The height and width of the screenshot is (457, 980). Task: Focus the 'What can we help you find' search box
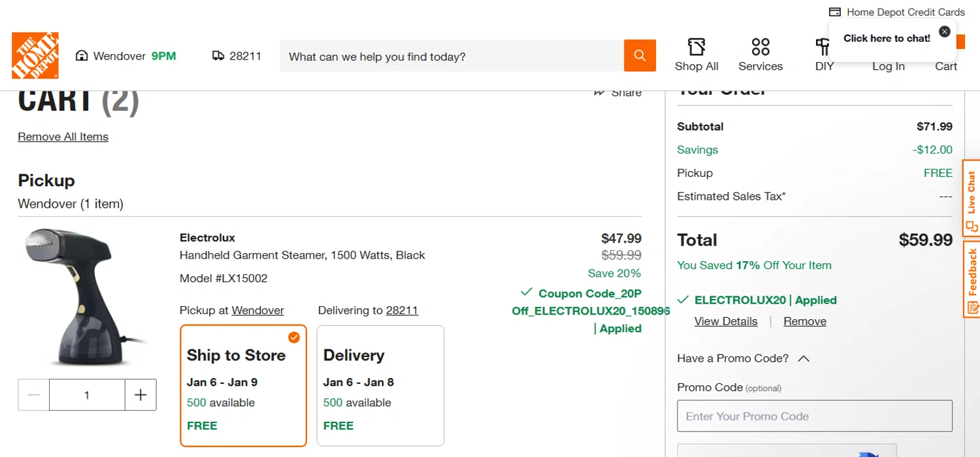coord(451,55)
